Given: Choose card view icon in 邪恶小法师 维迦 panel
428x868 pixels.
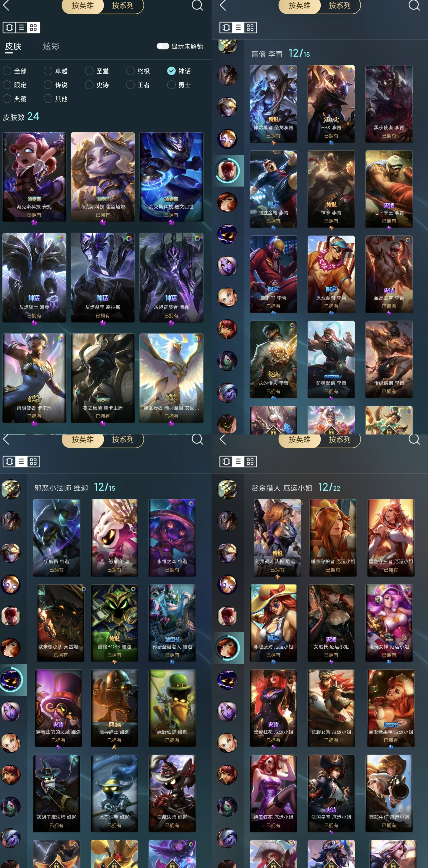Looking at the screenshot, I should click(x=9, y=461).
